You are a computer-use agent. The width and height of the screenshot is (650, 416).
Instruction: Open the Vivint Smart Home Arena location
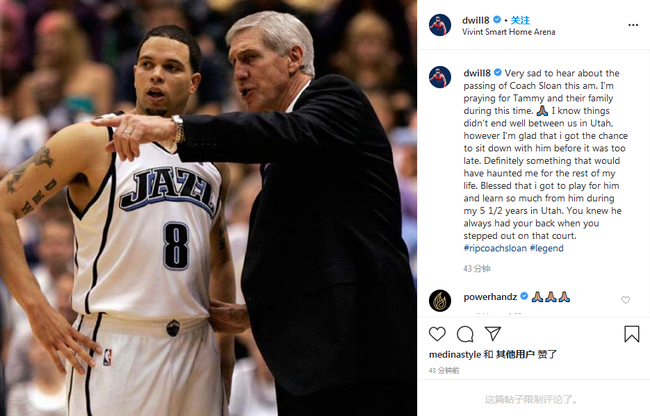509,32
